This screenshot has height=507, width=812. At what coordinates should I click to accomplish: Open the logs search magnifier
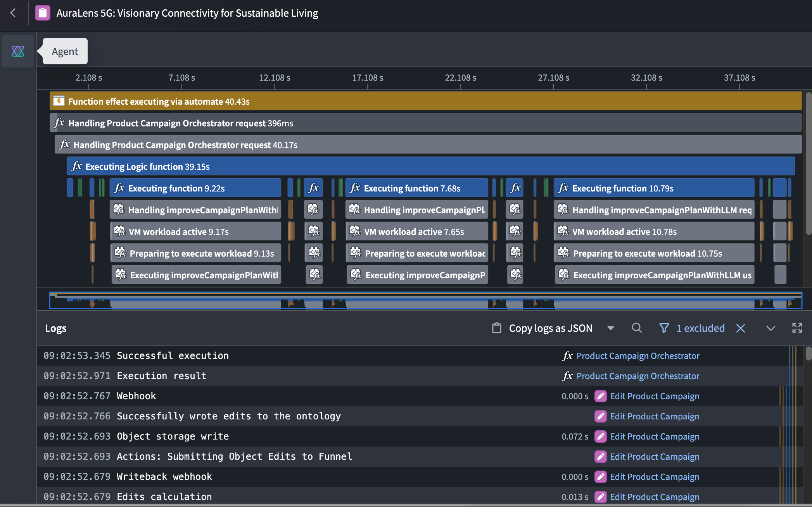pos(637,328)
